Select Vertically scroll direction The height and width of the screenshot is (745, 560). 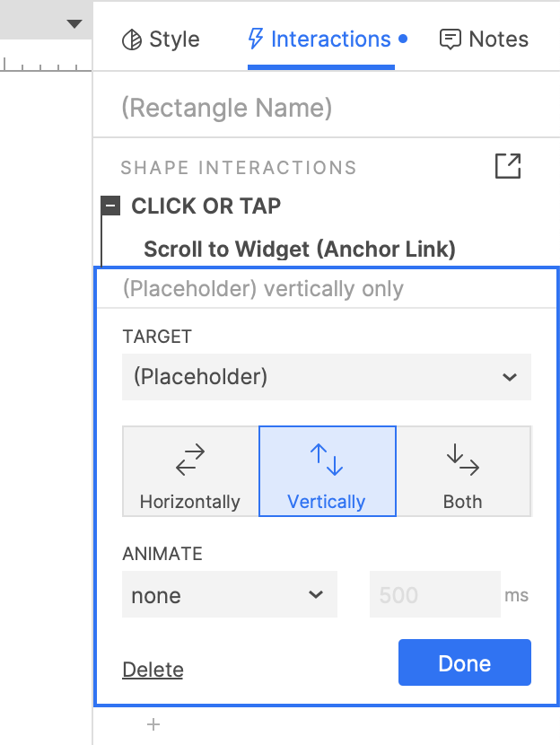point(327,471)
